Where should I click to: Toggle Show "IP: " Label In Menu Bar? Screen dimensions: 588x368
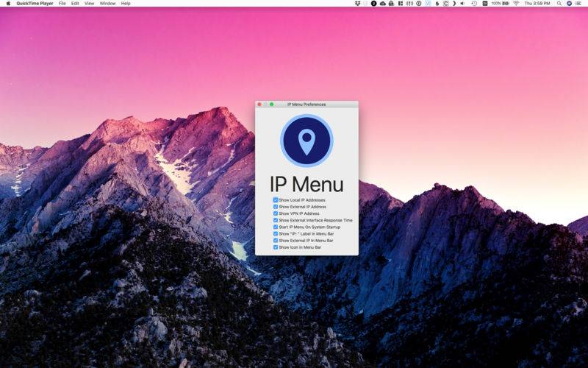coord(276,234)
